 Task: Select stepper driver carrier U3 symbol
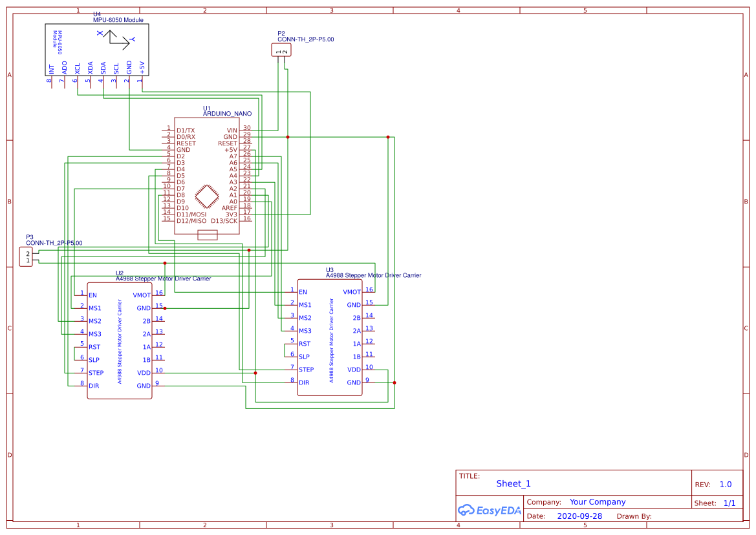(330, 336)
